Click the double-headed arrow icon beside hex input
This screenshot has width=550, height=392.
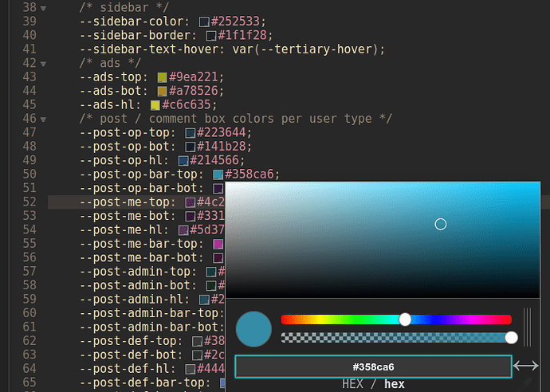pos(525,366)
